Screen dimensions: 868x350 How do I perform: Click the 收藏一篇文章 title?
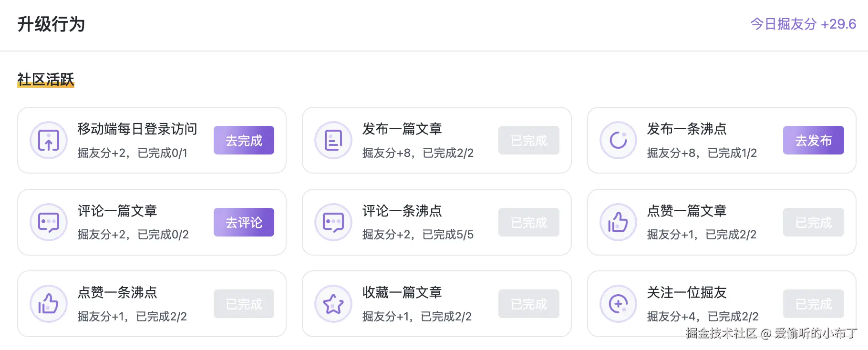pos(402,292)
